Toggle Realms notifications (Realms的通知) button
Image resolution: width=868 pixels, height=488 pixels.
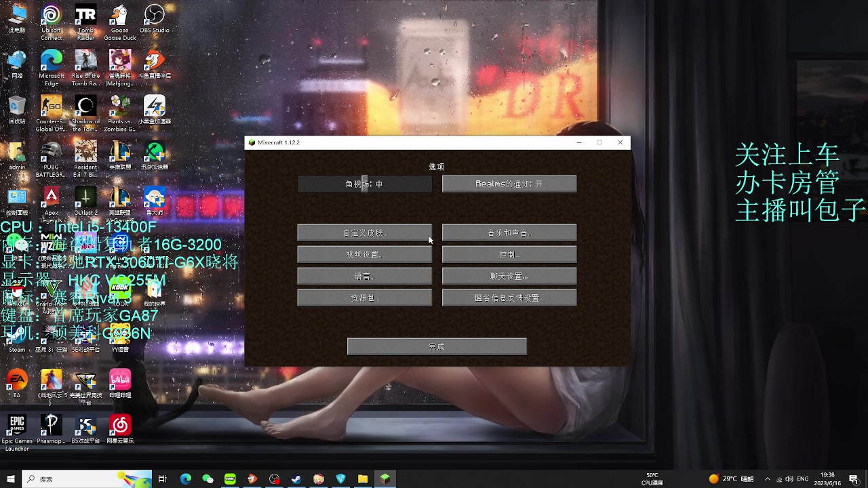(509, 184)
